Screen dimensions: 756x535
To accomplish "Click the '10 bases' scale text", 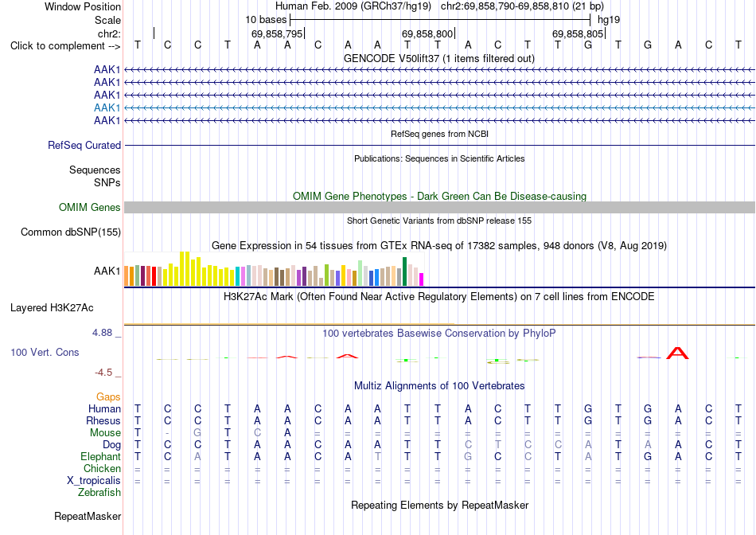I will [266, 20].
